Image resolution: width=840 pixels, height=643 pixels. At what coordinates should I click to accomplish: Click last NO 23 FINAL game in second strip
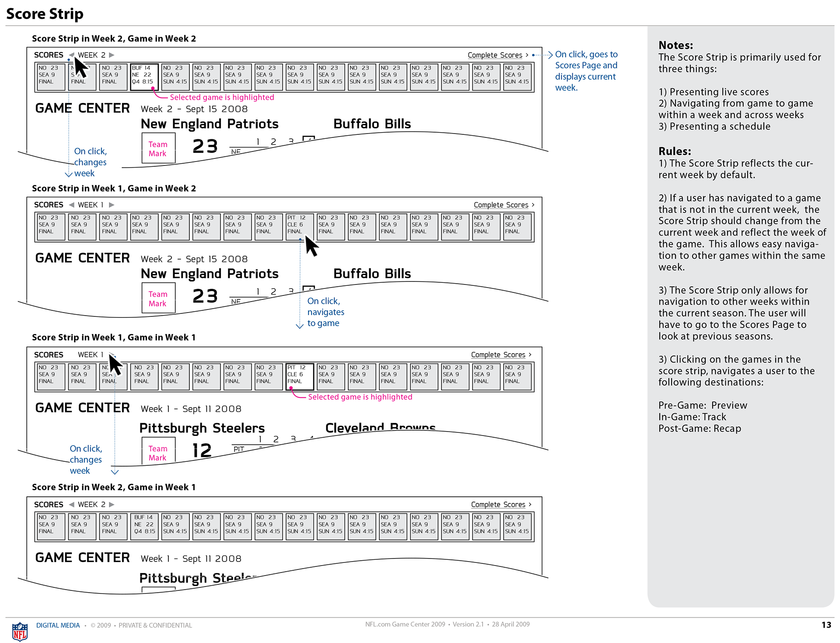517,227
